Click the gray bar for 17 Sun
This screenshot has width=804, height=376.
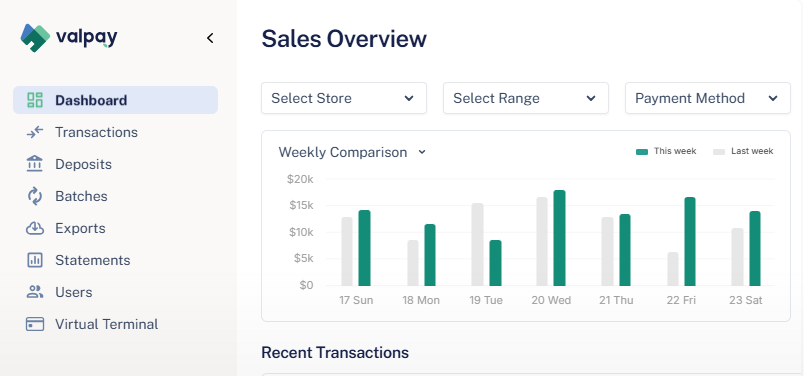pyautogui.click(x=347, y=251)
